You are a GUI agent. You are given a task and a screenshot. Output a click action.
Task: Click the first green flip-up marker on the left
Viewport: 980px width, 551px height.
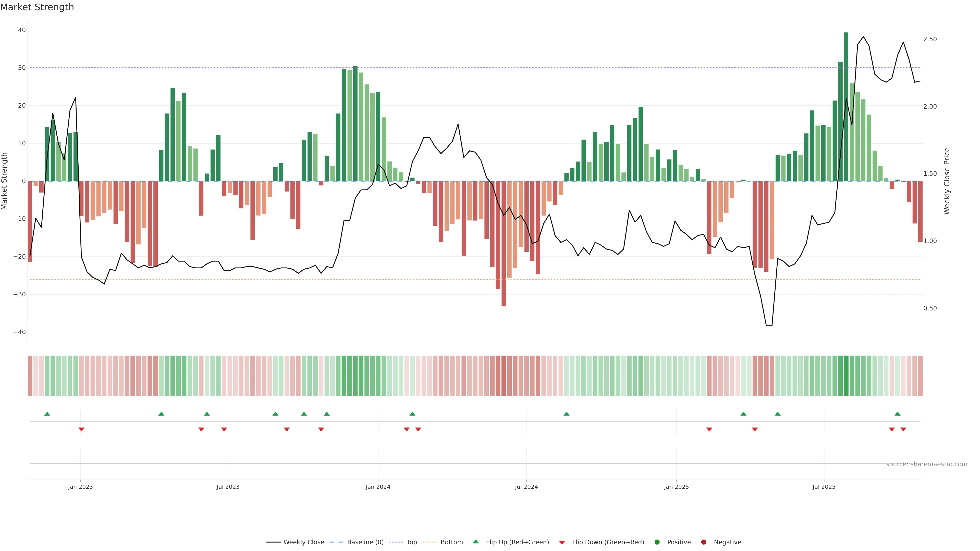click(47, 414)
